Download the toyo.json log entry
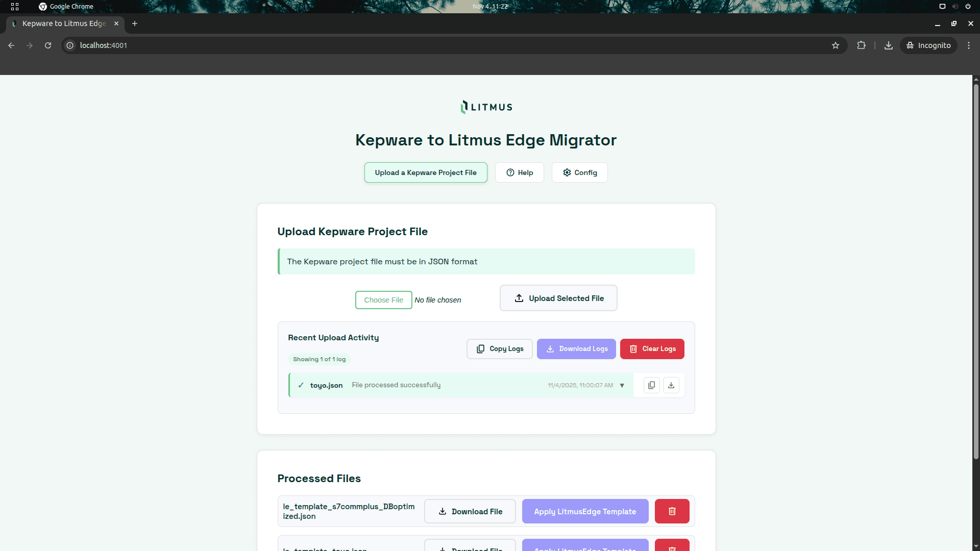Viewport: 980px width, 551px height. (671, 385)
